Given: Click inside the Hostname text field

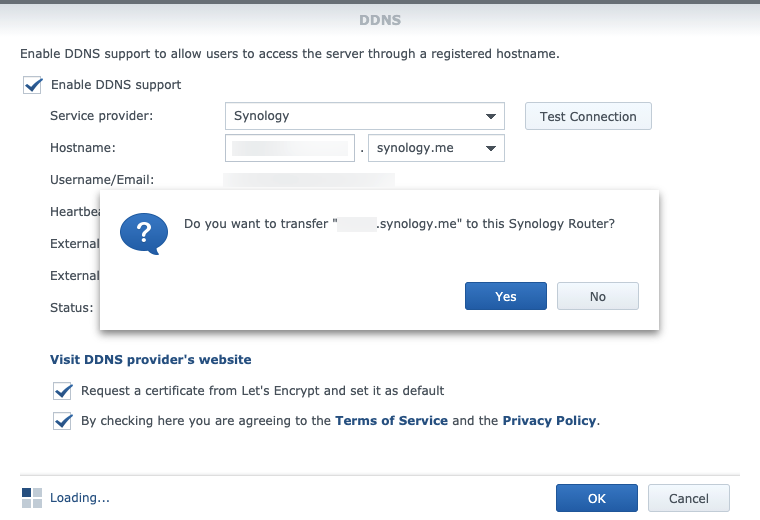Looking at the screenshot, I should (x=290, y=148).
